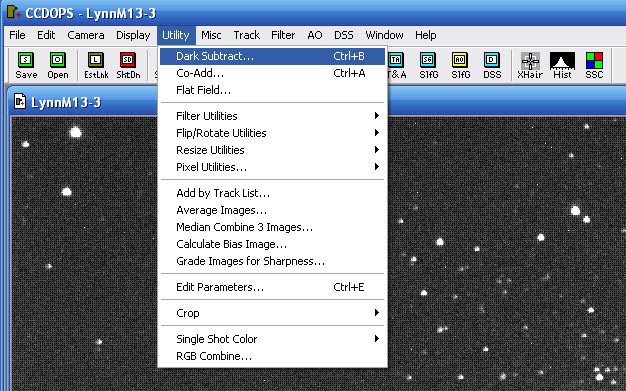Open the Filter menu

click(283, 35)
